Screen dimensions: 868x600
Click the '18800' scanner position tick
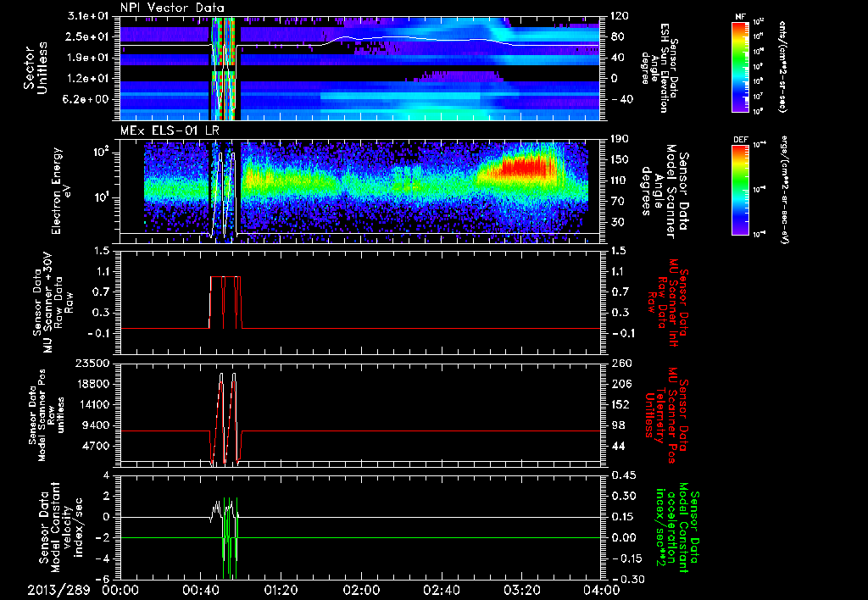point(95,384)
